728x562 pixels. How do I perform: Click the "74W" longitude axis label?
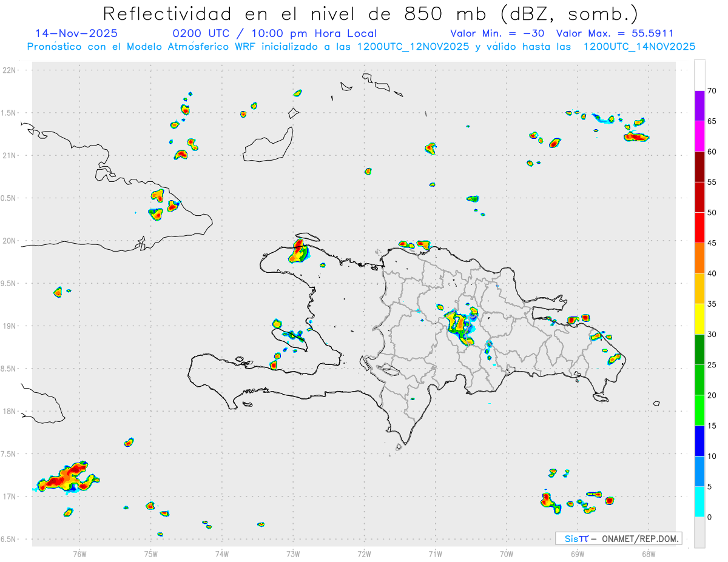[222, 554]
